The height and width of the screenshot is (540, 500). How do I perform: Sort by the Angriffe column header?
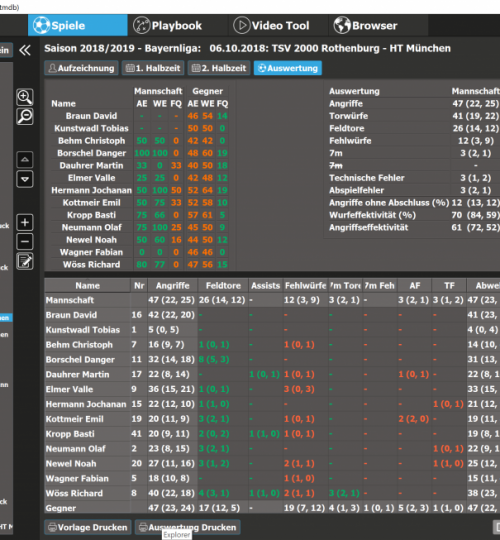(173, 285)
